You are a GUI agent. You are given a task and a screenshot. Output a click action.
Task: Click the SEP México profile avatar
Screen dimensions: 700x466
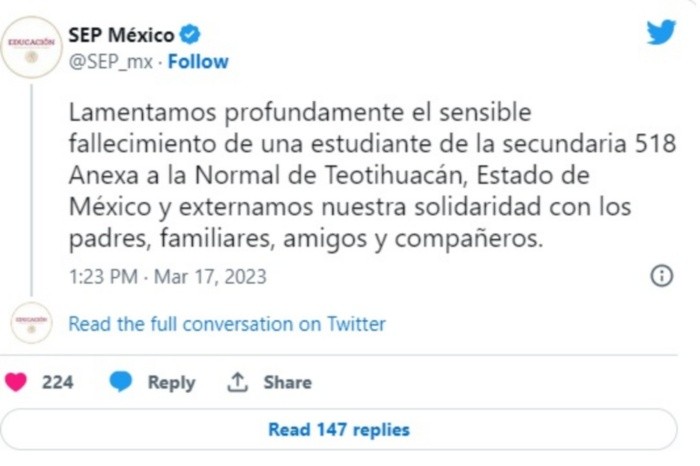pos(31,46)
